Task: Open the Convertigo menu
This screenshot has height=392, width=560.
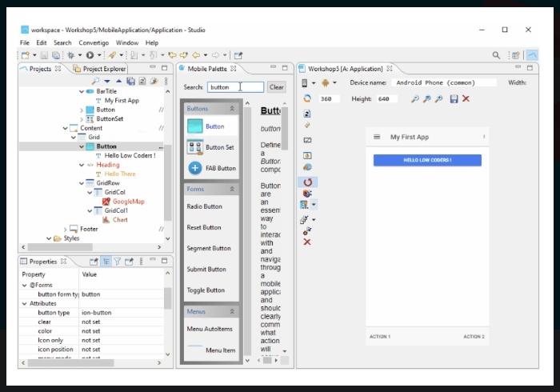Action: pyautogui.click(x=94, y=42)
